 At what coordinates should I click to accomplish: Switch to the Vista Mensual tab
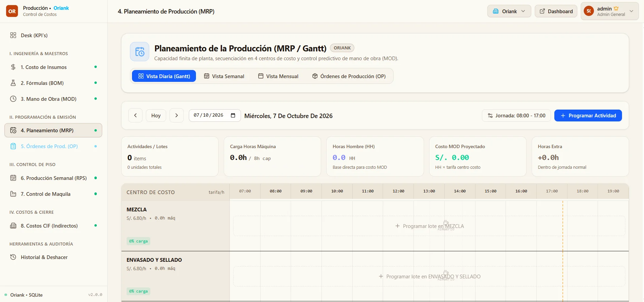pyautogui.click(x=278, y=76)
